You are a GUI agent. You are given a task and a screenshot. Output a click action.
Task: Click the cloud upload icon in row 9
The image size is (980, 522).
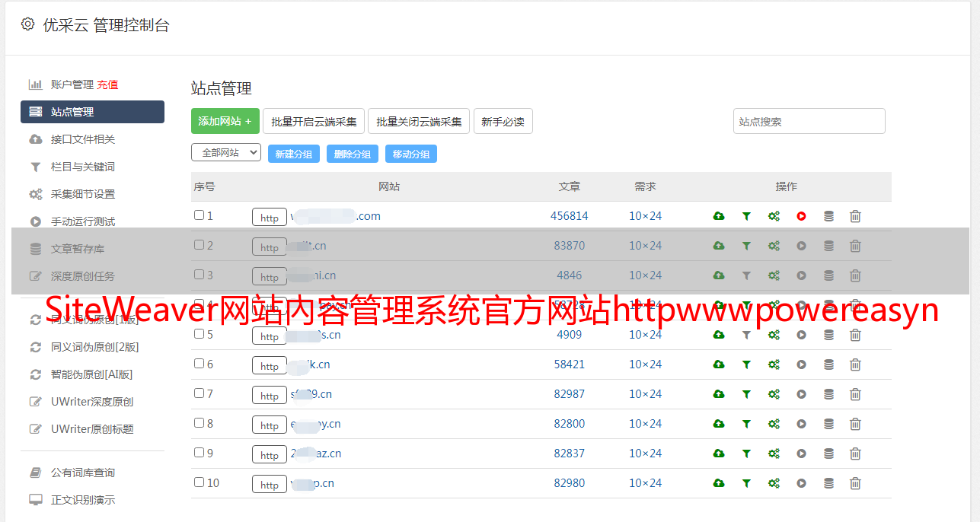pyautogui.click(x=719, y=454)
